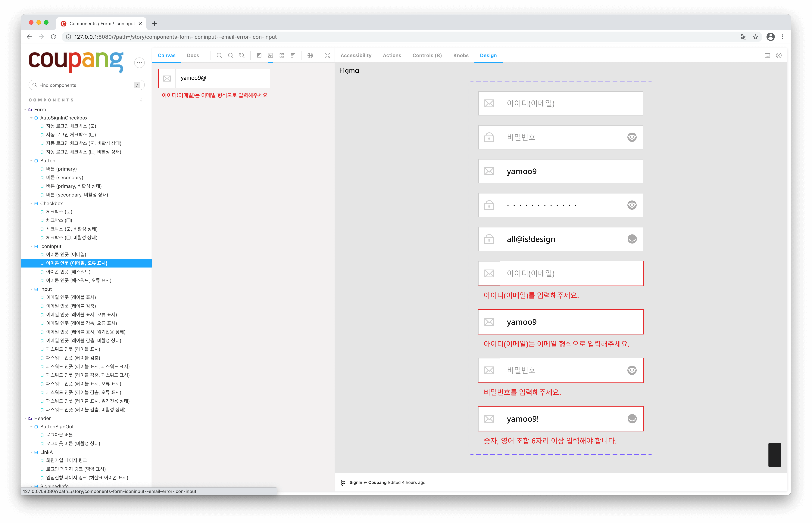The image size is (812, 523).
Task: Go forward in browser history
Action: click(42, 37)
